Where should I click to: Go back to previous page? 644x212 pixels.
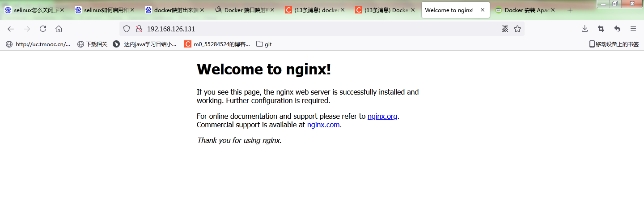pos(11,29)
